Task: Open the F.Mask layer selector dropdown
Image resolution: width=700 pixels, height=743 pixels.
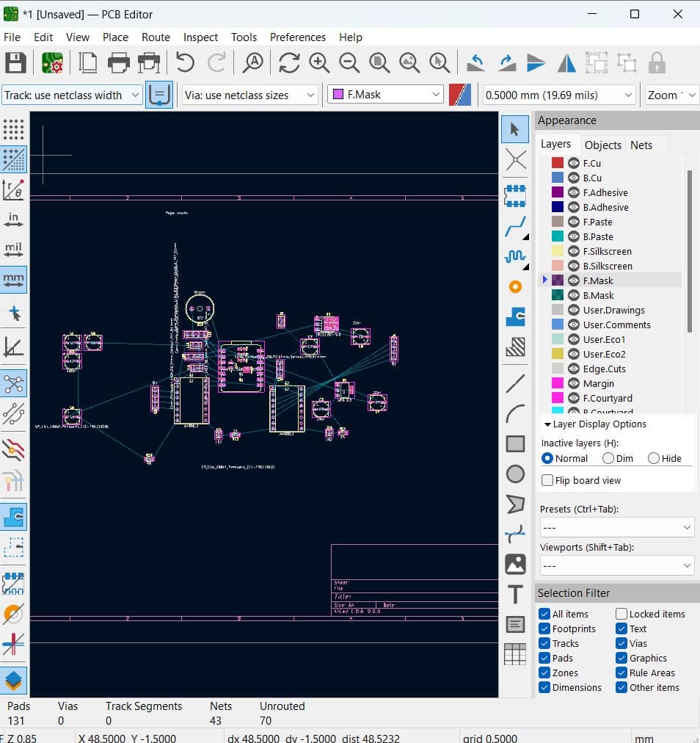Action: tap(385, 95)
